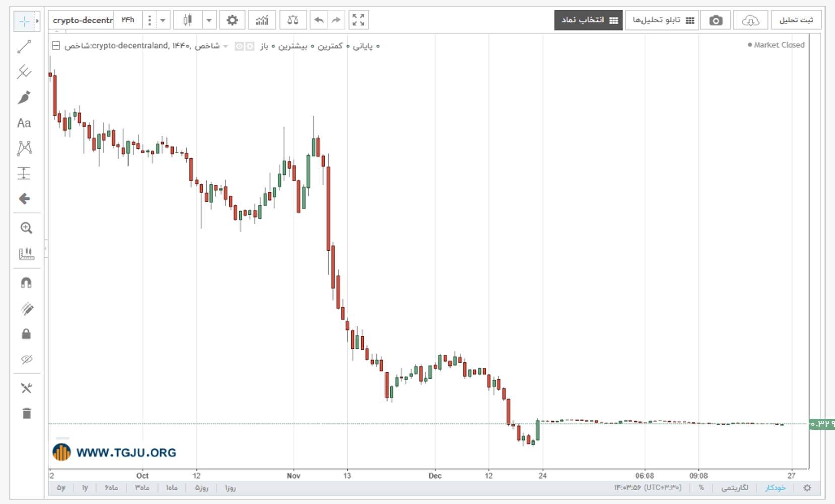Expand the cursor tool options arrow

pos(37,21)
